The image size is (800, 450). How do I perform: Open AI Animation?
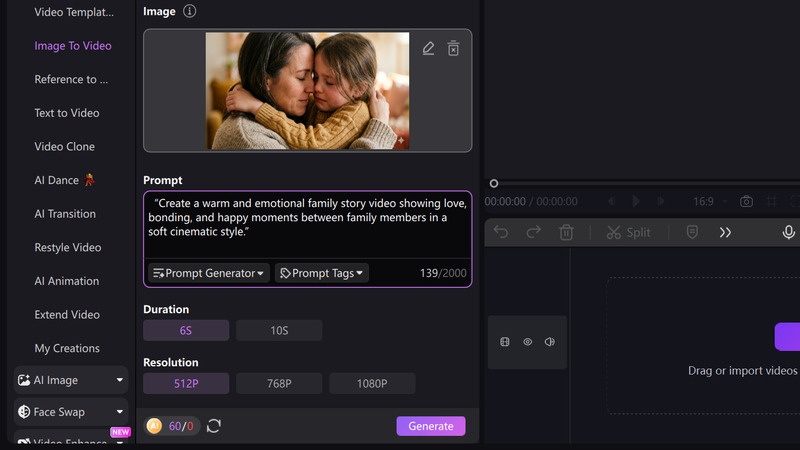pos(67,281)
